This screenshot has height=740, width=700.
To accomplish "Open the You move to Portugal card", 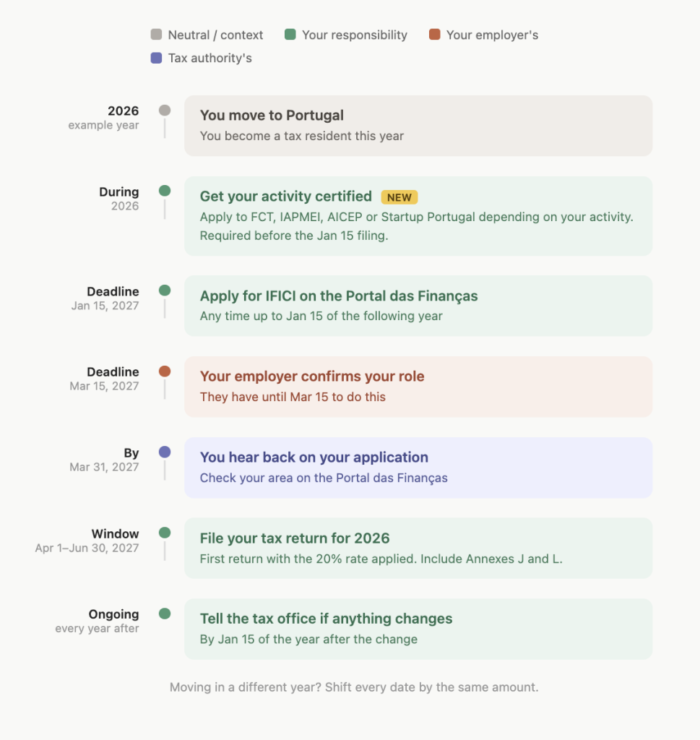I will (x=418, y=126).
